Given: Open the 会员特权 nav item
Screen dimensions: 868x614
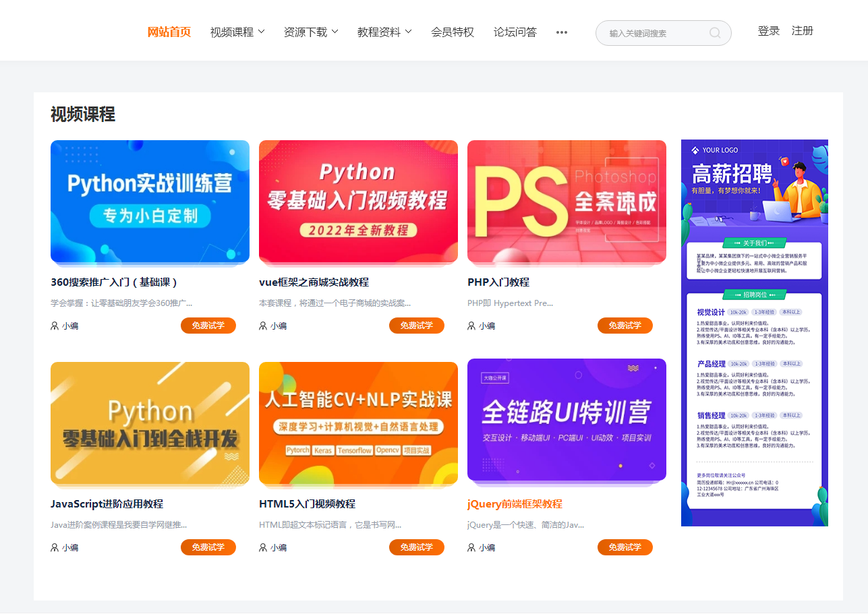Looking at the screenshot, I should pos(453,32).
